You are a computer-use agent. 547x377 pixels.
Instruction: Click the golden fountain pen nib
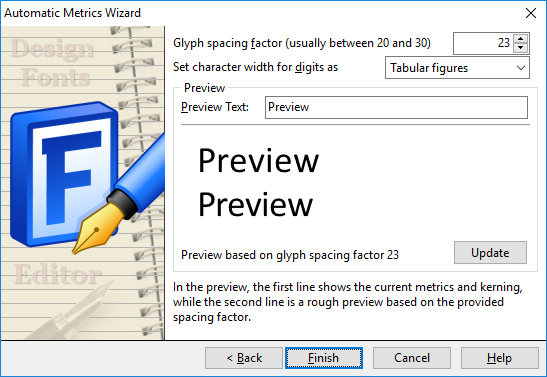98,228
